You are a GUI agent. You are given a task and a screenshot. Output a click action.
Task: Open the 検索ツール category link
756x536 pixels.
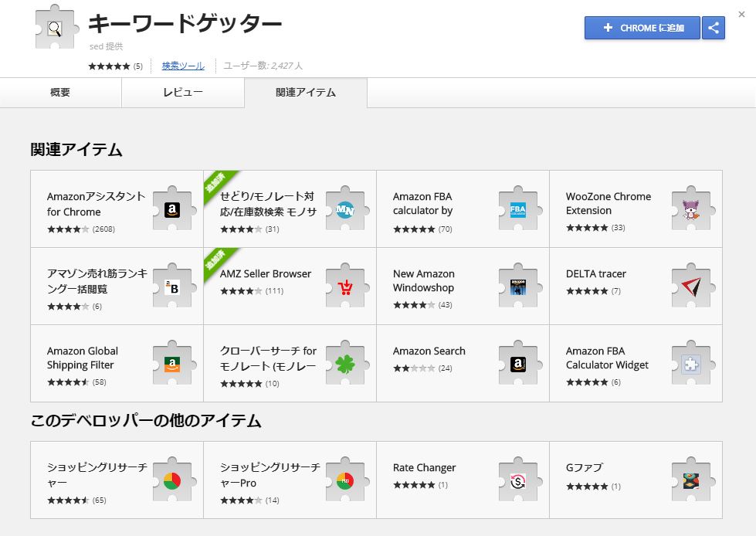pos(183,66)
